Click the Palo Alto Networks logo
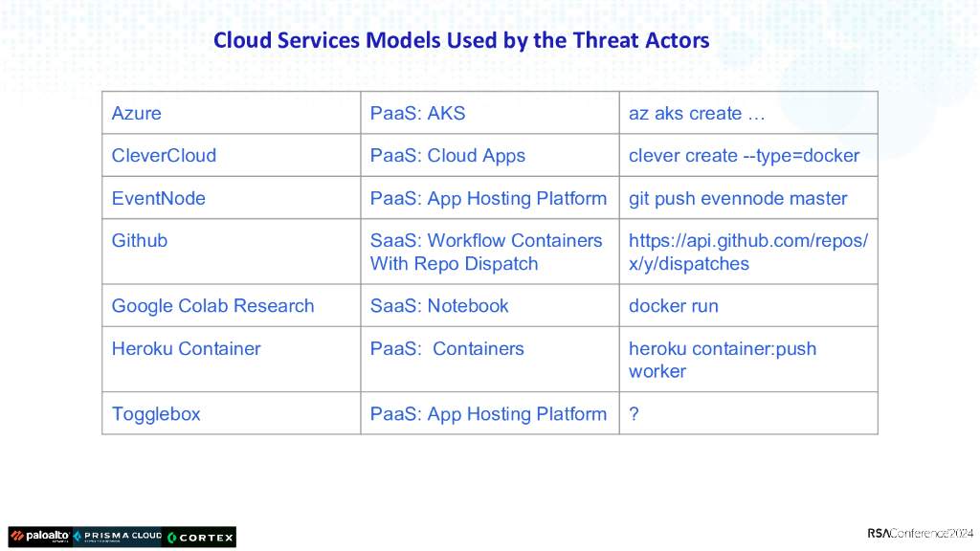Viewport: 980px width, 551px height. pyautogui.click(x=40, y=537)
